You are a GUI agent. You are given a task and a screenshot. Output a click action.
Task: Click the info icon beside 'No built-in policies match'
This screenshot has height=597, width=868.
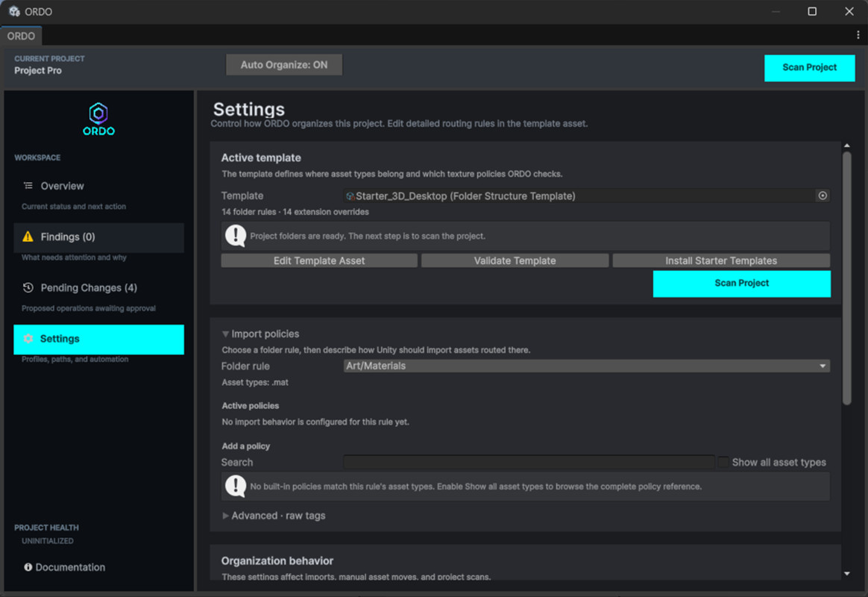pyautogui.click(x=235, y=487)
